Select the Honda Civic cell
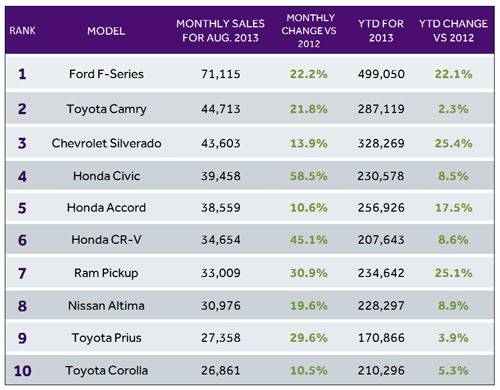Image resolution: width=500 pixels, height=390 pixels. [x=106, y=176]
